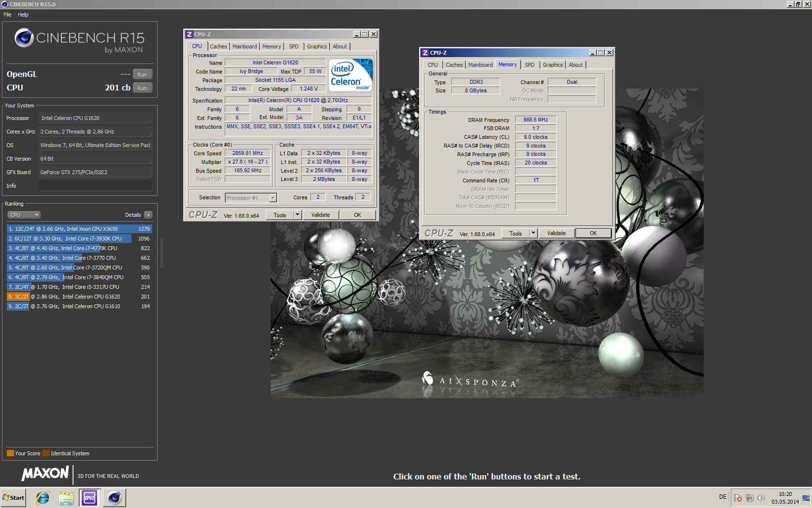Expand the Processor #1 selection dropdown
The width and height of the screenshot is (812, 508).
tap(273, 198)
